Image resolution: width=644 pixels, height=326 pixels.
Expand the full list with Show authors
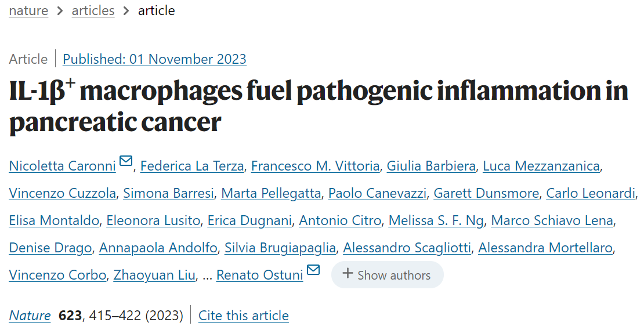point(388,275)
